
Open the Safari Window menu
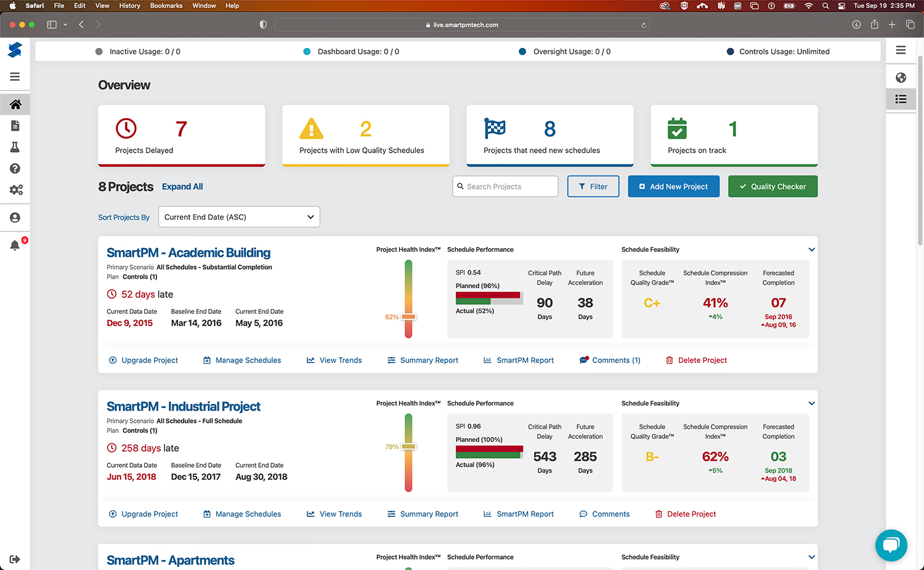click(204, 6)
